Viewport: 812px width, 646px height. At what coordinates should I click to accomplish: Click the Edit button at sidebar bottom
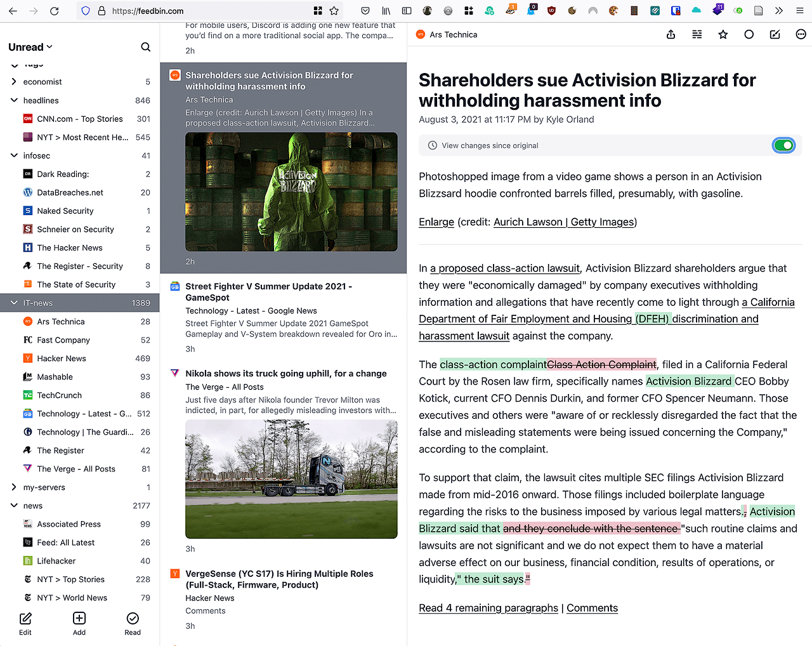click(25, 623)
